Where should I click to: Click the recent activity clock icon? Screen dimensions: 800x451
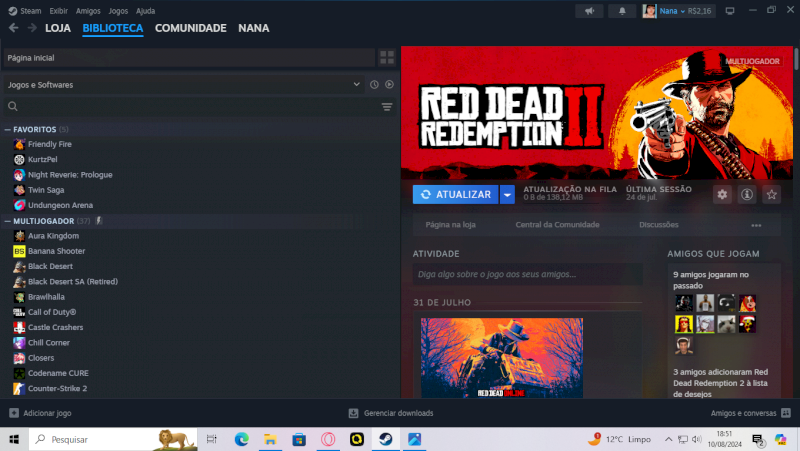coord(374,85)
